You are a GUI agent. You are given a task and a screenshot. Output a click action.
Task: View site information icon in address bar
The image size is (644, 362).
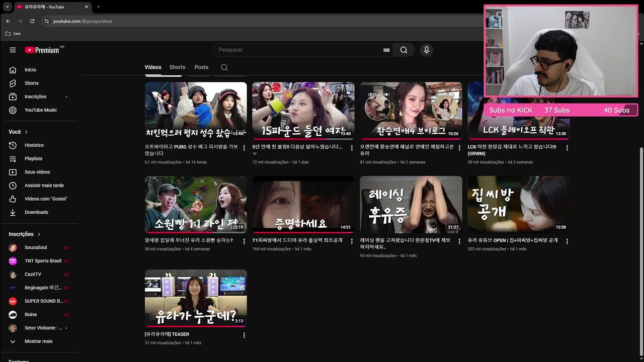pyautogui.click(x=46, y=21)
